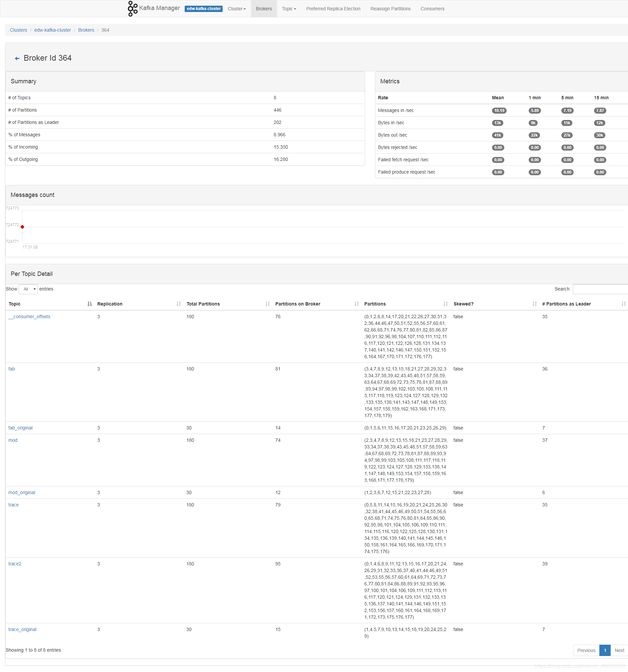The width and height of the screenshot is (628, 672).
Task: Sort by Partitions on Broker sort icon
Action: click(356, 304)
